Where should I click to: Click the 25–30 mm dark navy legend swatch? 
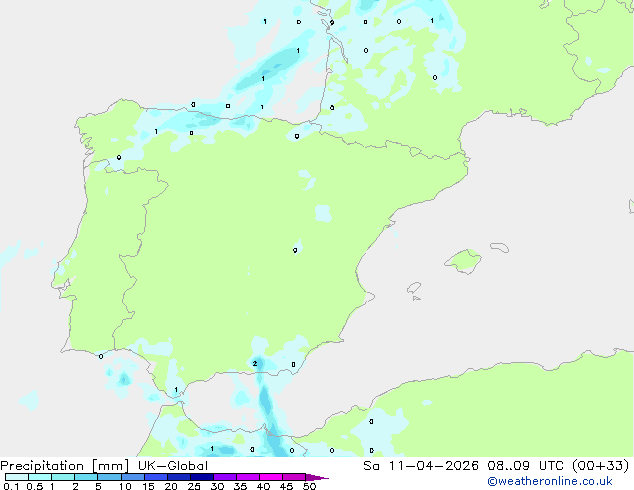202,477
